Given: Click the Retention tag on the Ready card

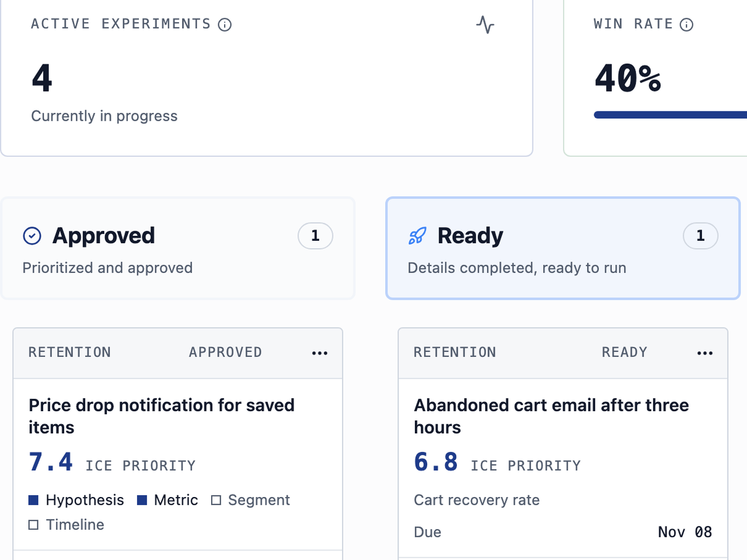Looking at the screenshot, I should (x=455, y=352).
